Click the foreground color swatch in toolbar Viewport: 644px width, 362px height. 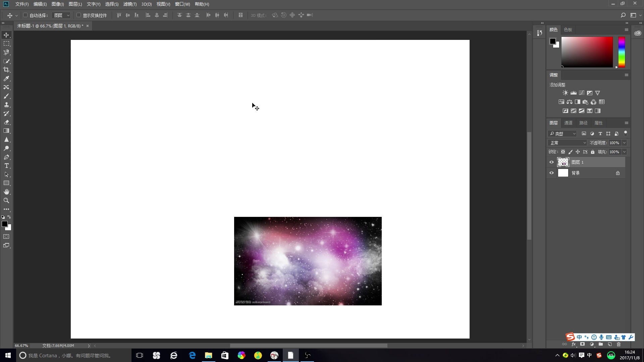coord(4,224)
